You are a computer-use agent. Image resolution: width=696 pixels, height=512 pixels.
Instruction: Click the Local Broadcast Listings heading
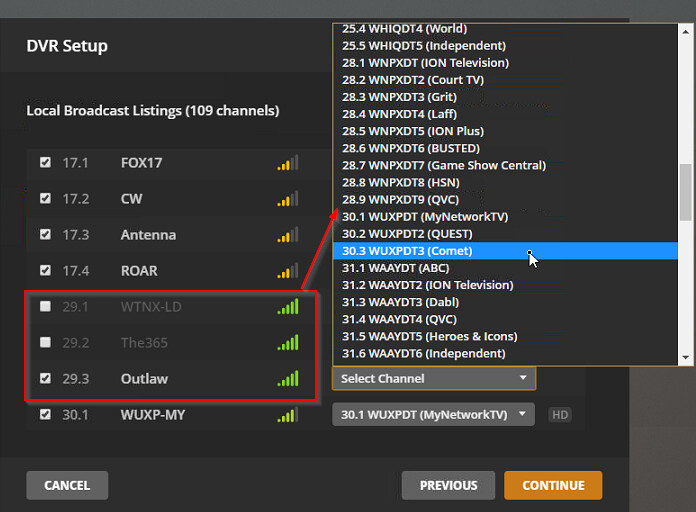[153, 111]
